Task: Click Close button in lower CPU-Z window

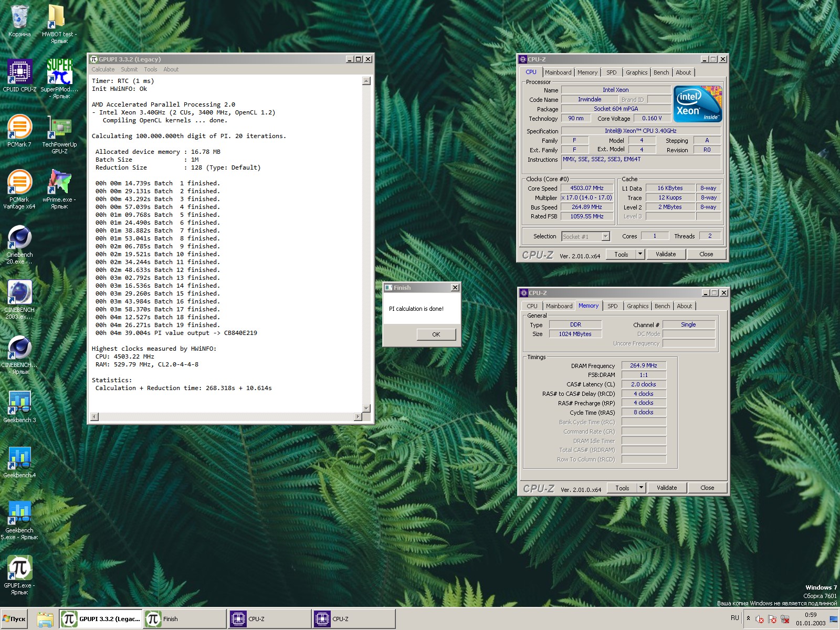Action: (707, 488)
